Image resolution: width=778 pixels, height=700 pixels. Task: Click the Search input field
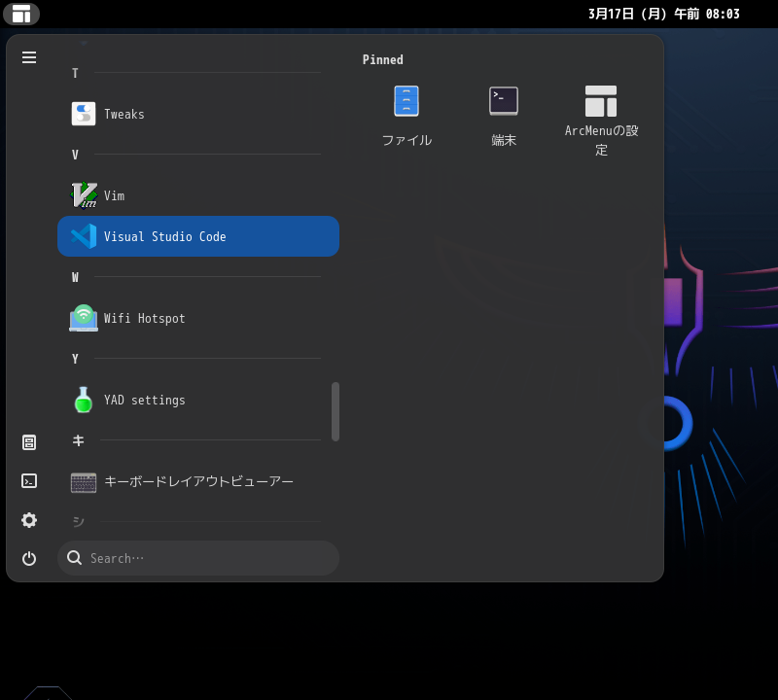click(x=209, y=558)
